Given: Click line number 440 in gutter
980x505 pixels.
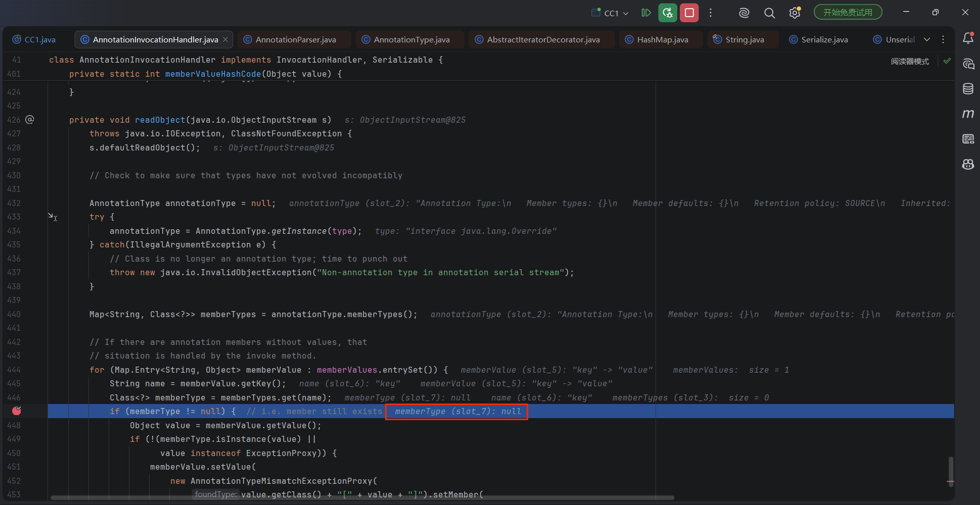Looking at the screenshot, I should tap(14, 314).
